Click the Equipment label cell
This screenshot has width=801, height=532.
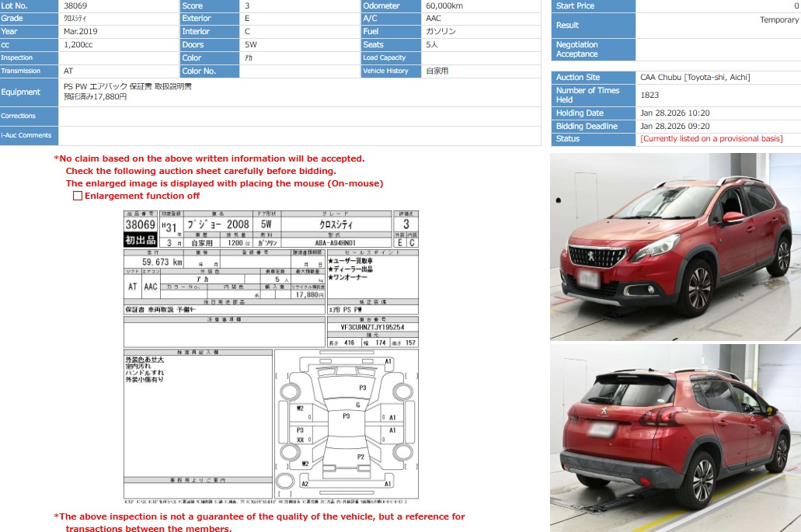pos(29,92)
